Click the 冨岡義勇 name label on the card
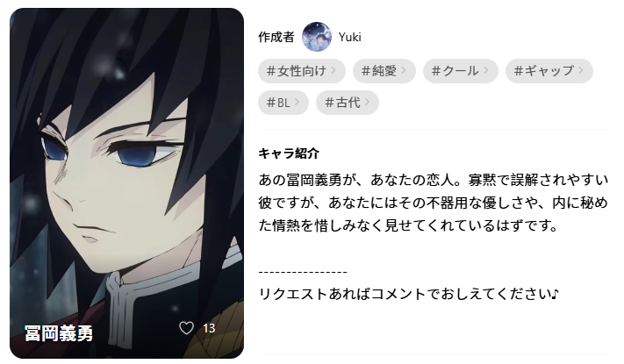The width and height of the screenshot is (624, 364). pos(59,333)
